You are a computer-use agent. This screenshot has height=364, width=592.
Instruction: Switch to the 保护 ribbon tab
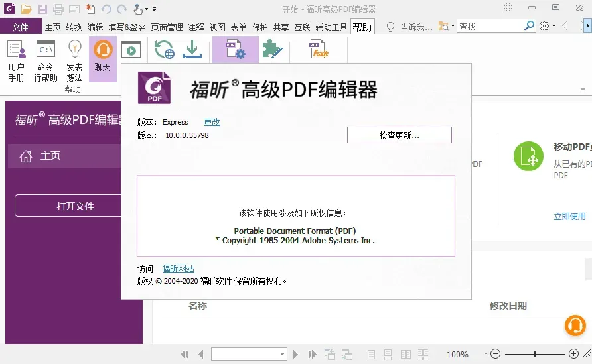(x=259, y=27)
